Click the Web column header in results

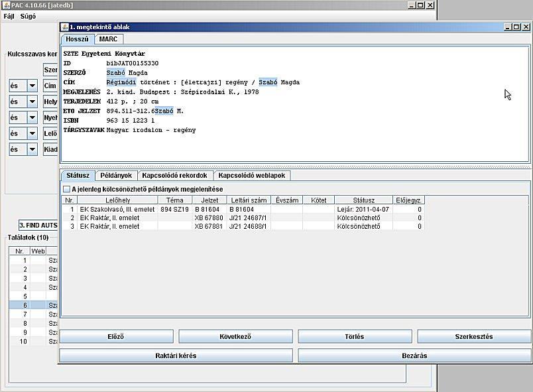[38, 251]
